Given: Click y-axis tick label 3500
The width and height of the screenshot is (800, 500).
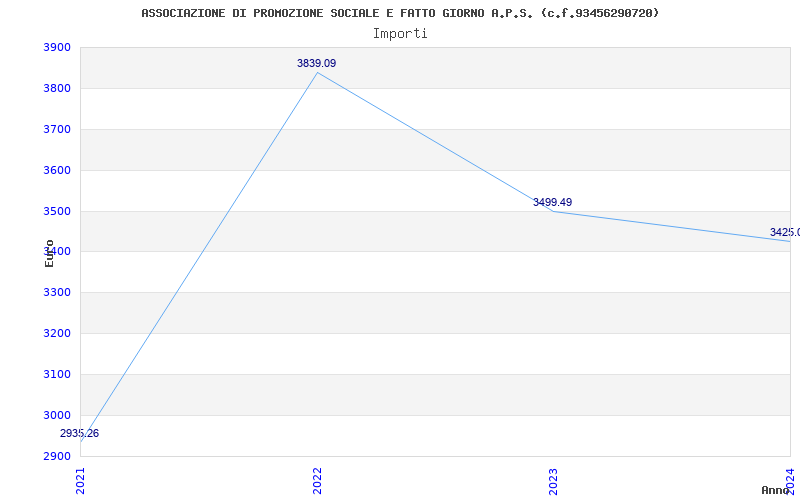Looking at the screenshot, I should tap(57, 211).
